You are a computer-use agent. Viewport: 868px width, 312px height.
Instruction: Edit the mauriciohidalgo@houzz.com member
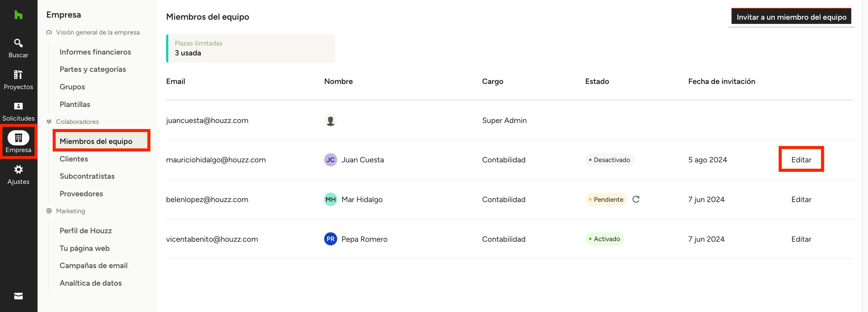click(x=801, y=160)
